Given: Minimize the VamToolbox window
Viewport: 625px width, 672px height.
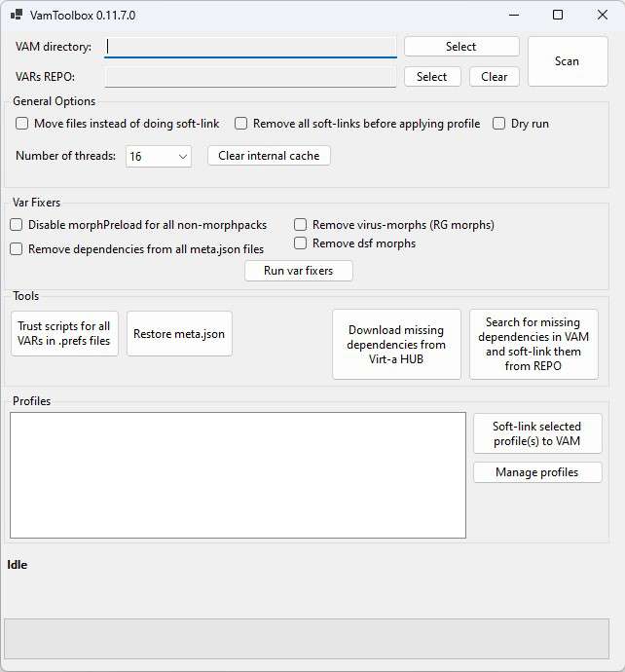Looking at the screenshot, I should pyautogui.click(x=513, y=15).
